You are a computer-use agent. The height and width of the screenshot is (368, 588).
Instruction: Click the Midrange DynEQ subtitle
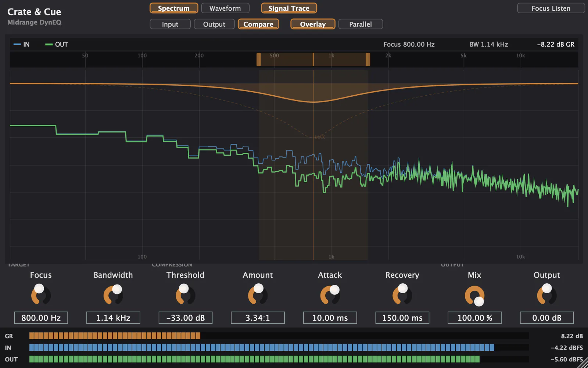pyautogui.click(x=34, y=22)
